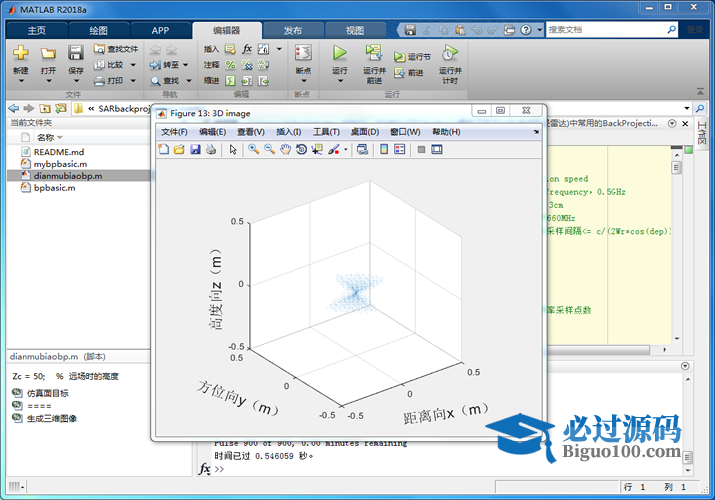Expand the Breakpoints (断点) dropdown
The height and width of the screenshot is (500, 715).
tap(303, 83)
